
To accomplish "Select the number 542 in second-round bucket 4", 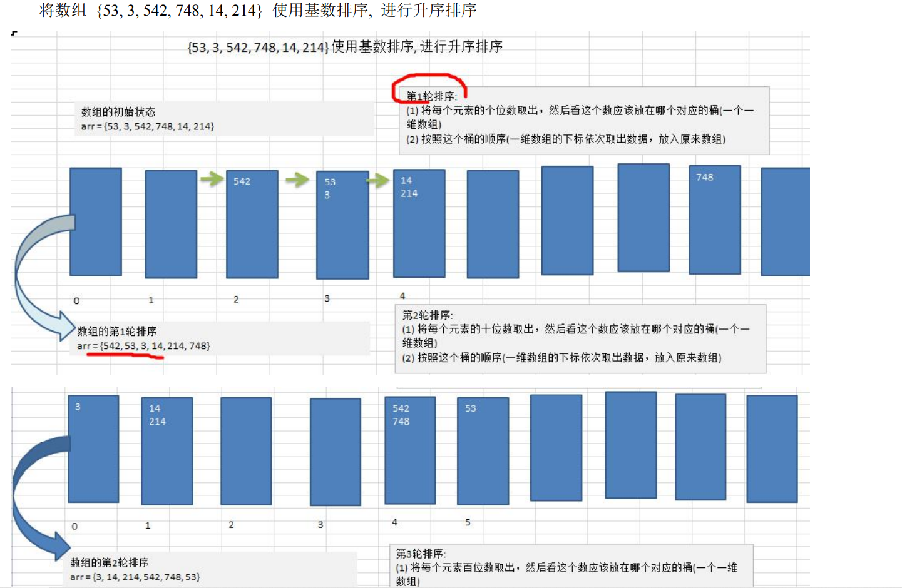I will tap(401, 408).
